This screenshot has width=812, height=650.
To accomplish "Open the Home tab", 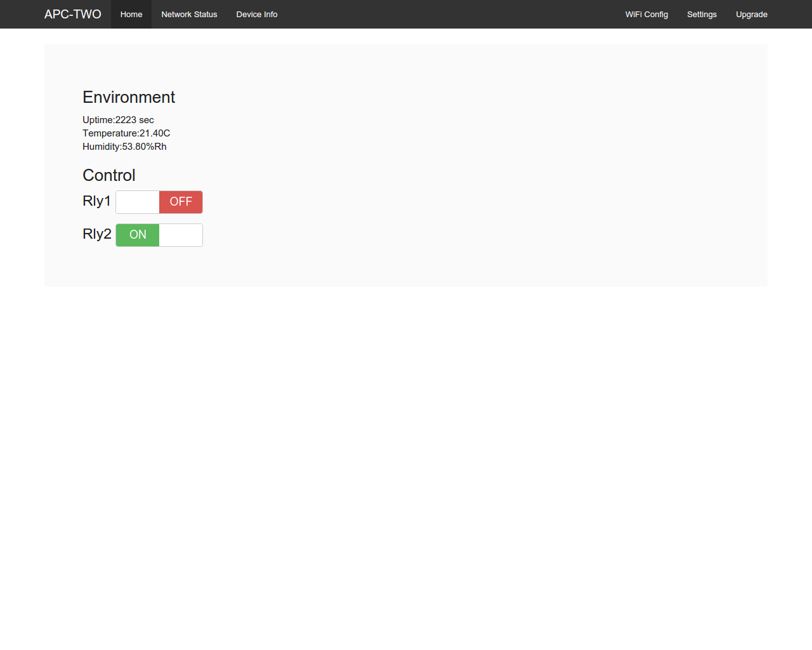I will pyautogui.click(x=131, y=14).
